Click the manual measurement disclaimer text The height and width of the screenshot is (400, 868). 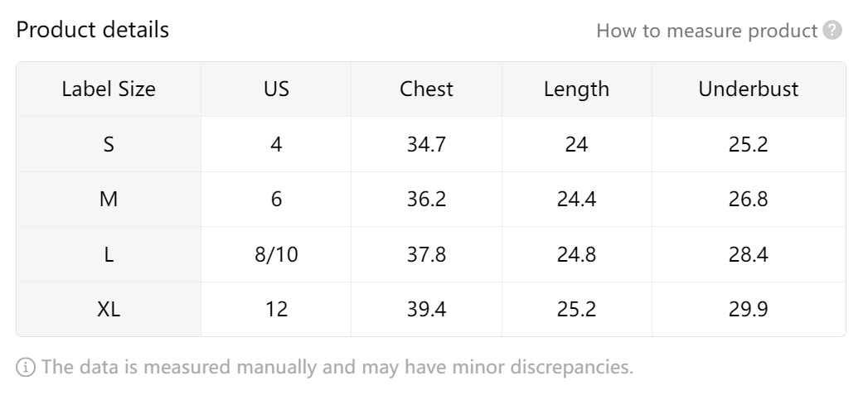coord(337,367)
